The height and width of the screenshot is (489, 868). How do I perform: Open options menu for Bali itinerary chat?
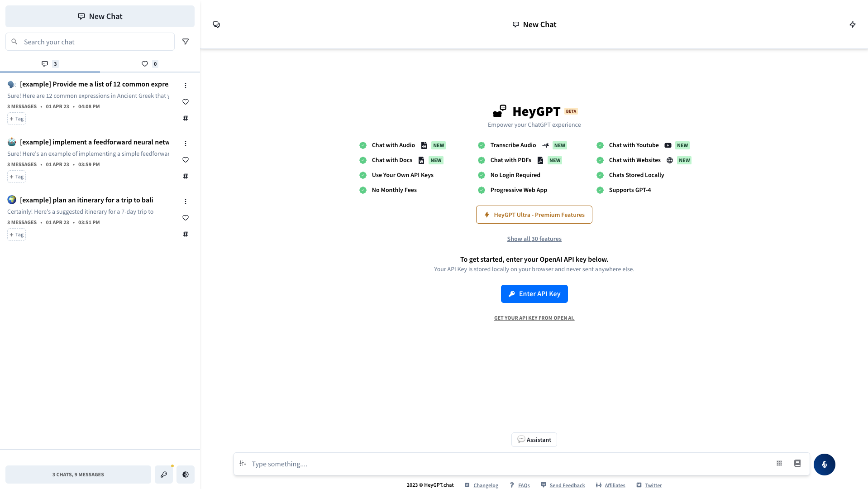186,201
